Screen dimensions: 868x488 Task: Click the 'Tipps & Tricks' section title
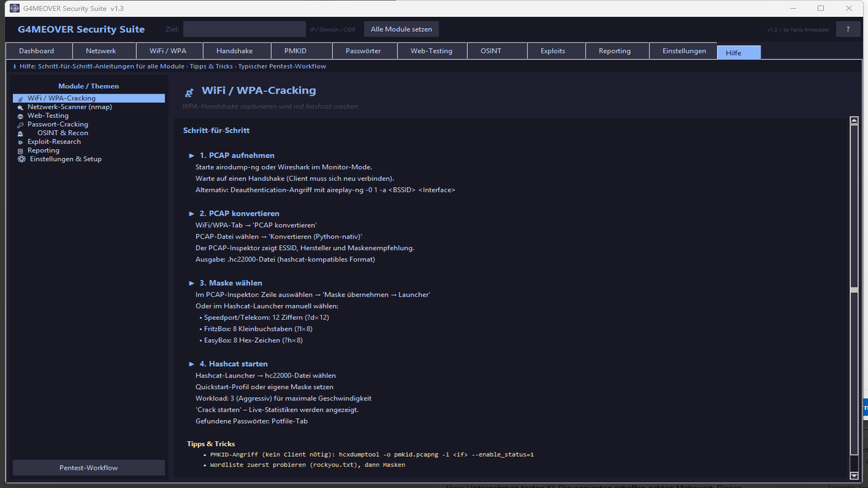(x=211, y=444)
